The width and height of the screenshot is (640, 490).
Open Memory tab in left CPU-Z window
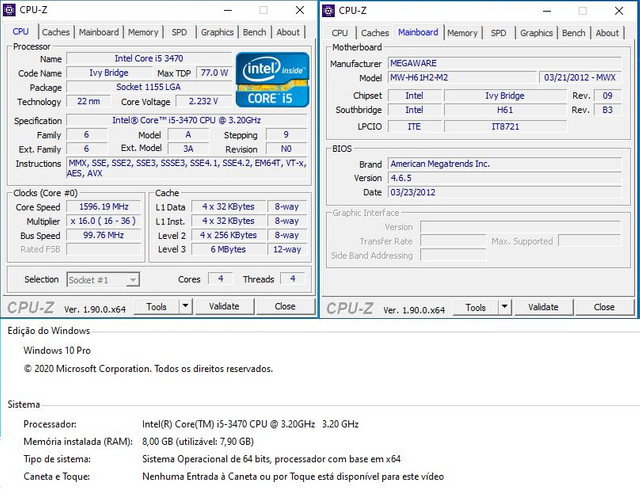pos(143,32)
